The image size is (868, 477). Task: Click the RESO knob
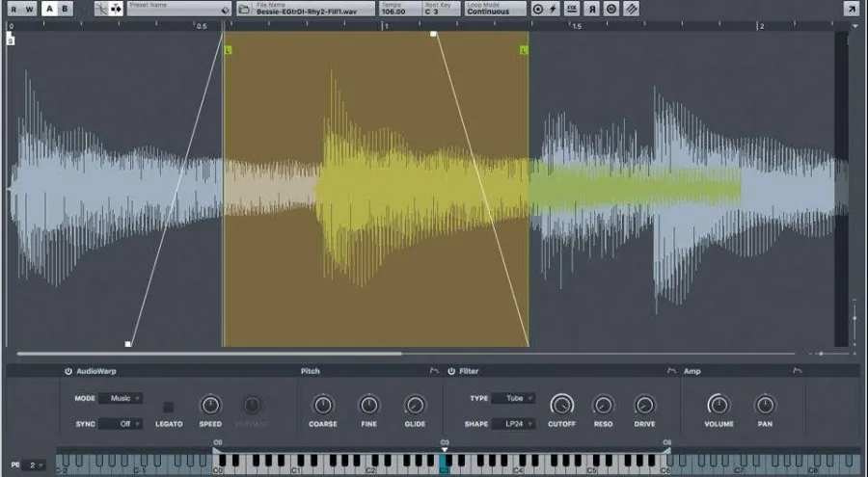tap(603, 405)
